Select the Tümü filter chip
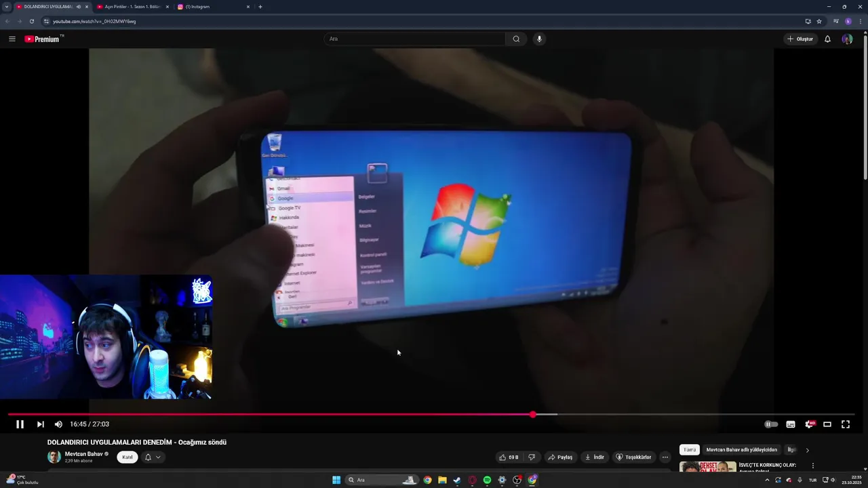The image size is (868, 488). 690,449
